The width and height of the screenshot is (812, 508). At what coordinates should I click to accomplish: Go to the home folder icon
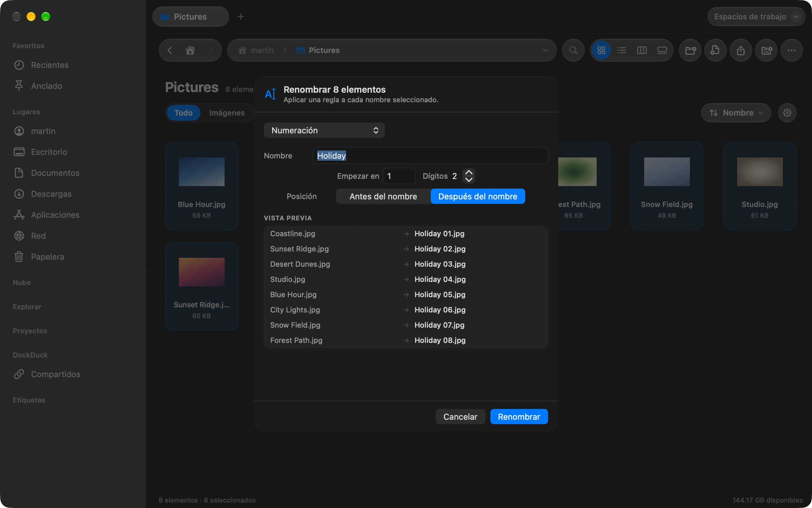coord(190,50)
